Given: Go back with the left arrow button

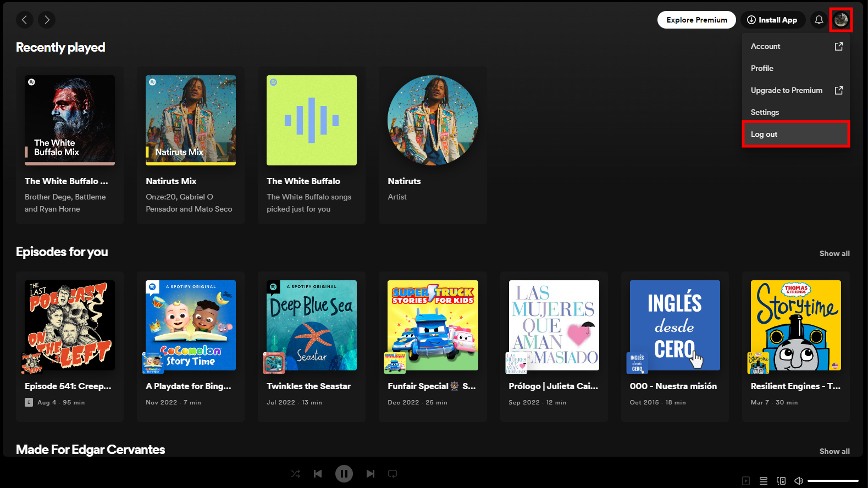Looking at the screenshot, I should click(x=24, y=20).
